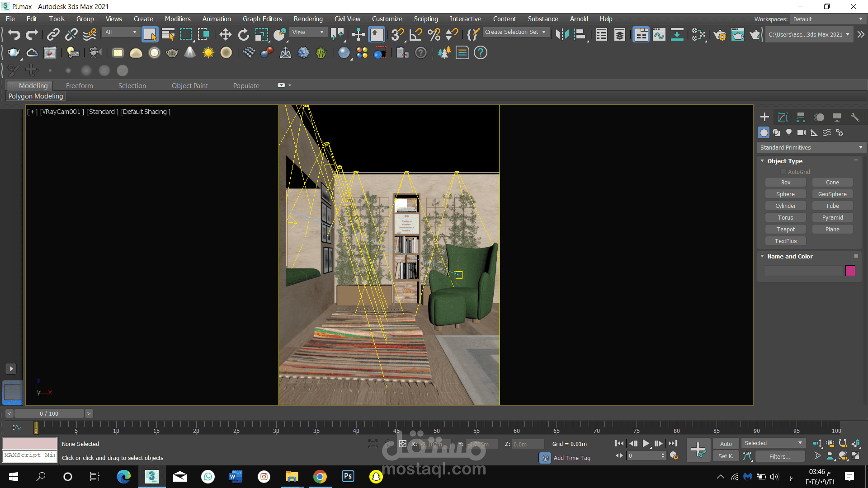The height and width of the screenshot is (488, 868).
Task: Toggle the Angle Snap tool
Action: tap(415, 35)
